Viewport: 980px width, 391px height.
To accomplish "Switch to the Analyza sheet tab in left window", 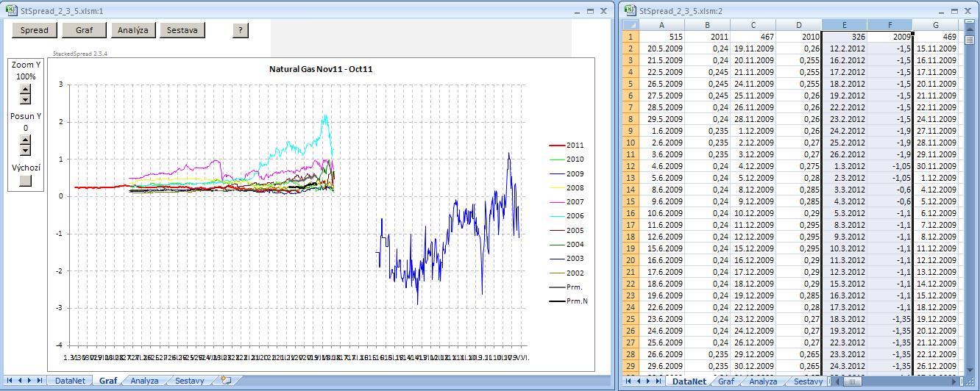I will click(x=144, y=381).
